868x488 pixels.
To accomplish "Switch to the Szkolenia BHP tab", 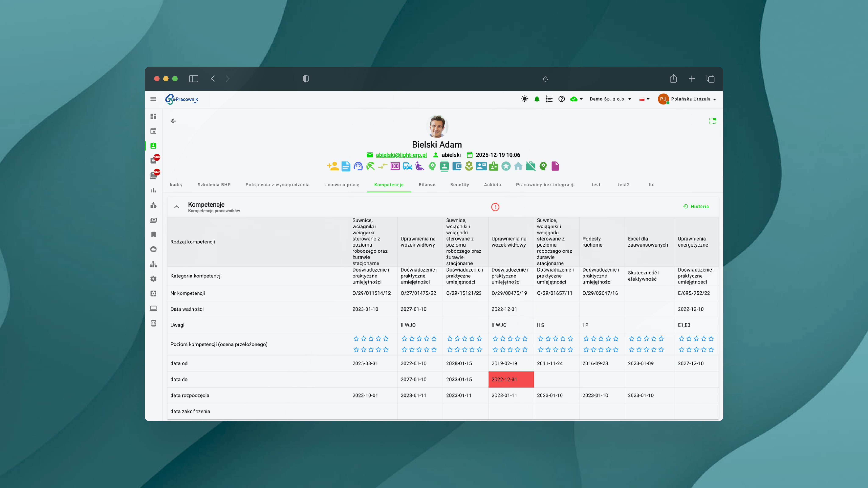I will [x=214, y=185].
